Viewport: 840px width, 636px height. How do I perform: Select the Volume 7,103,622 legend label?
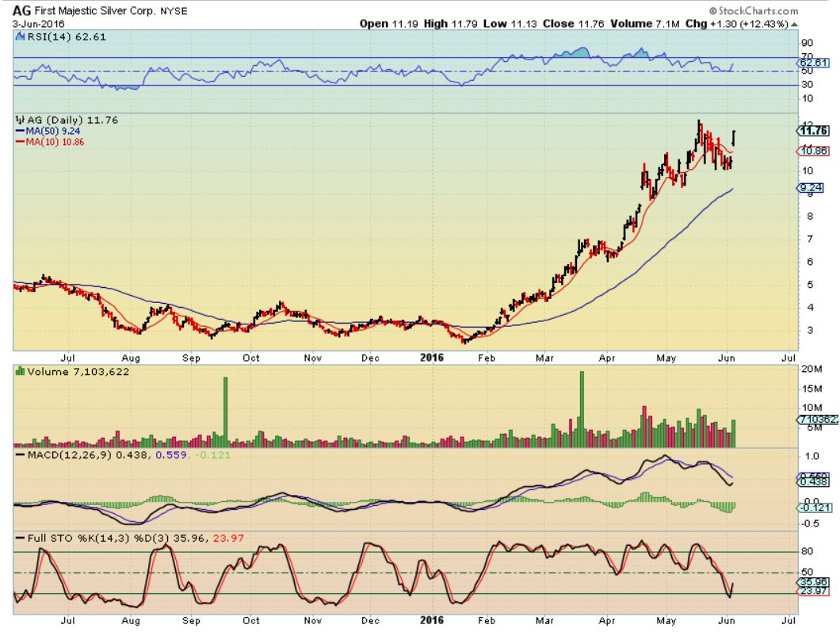(x=78, y=372)
